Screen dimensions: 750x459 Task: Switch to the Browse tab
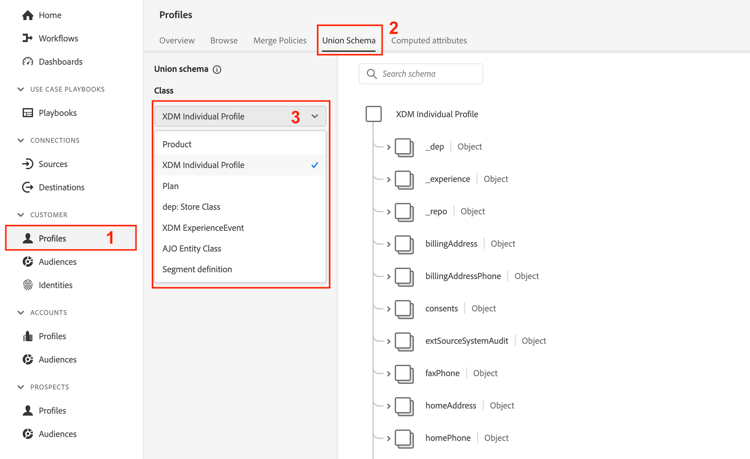[224, 41]
